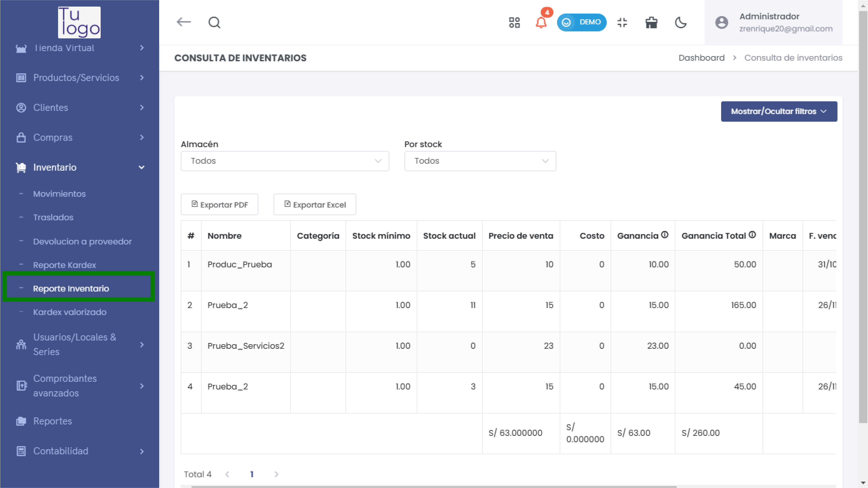The image size is (868, 488).
Task: Open the notifications bell
Action: 541,23
